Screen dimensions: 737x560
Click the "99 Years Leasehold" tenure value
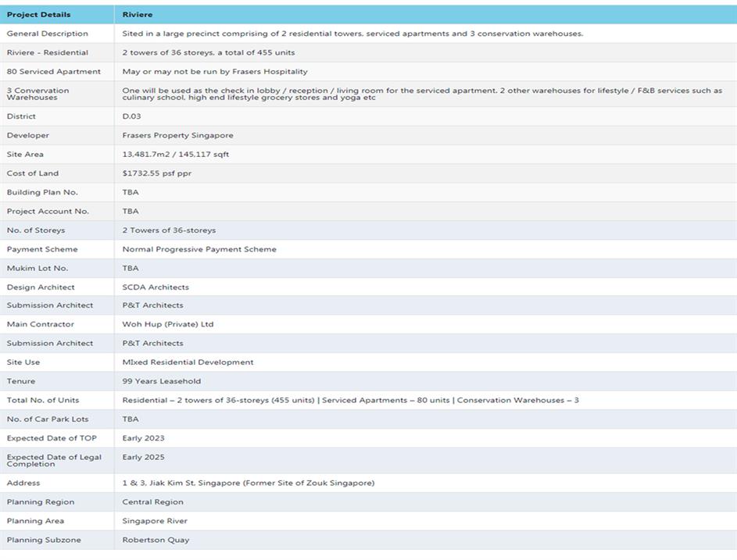tap(162, 381)
